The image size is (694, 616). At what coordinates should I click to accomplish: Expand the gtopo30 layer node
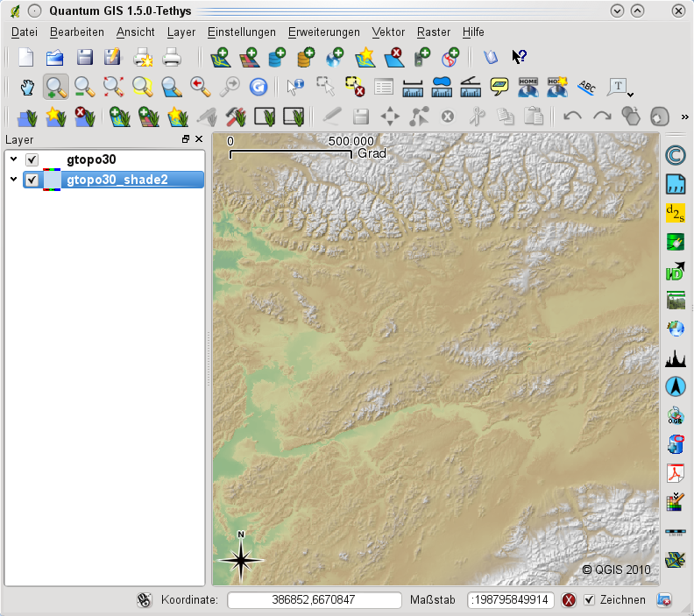(x=14, y=159)
